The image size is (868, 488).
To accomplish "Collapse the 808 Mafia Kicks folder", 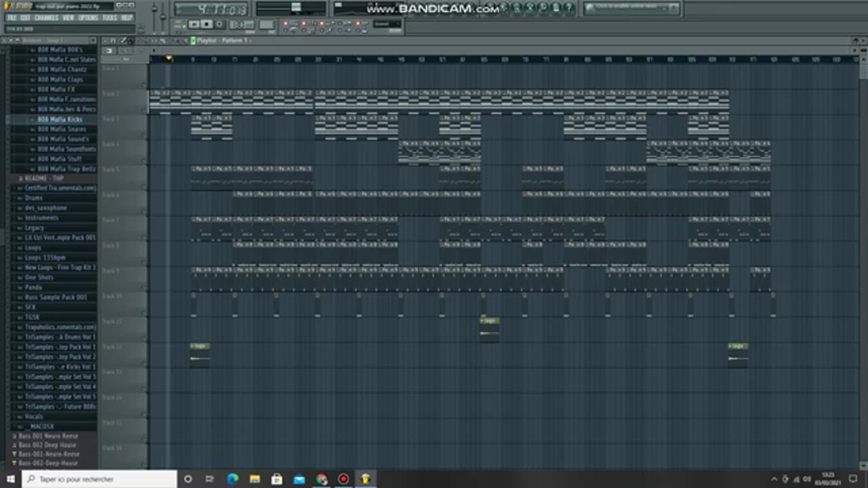I will 60,119.
